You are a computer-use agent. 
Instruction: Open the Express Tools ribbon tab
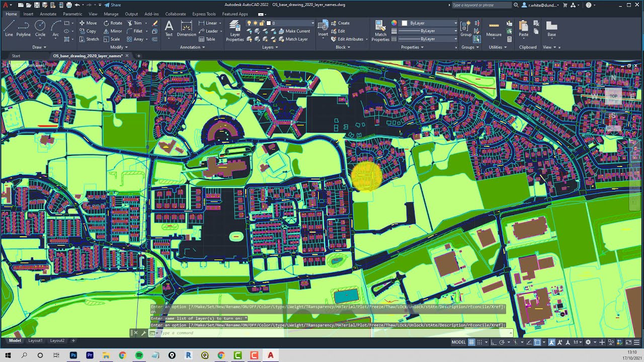[x=204, y=14]
